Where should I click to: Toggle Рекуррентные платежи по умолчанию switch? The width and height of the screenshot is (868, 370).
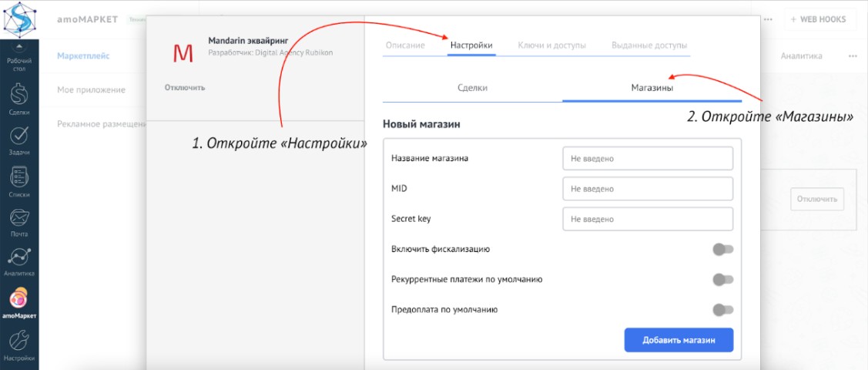[x=723, y=280]
